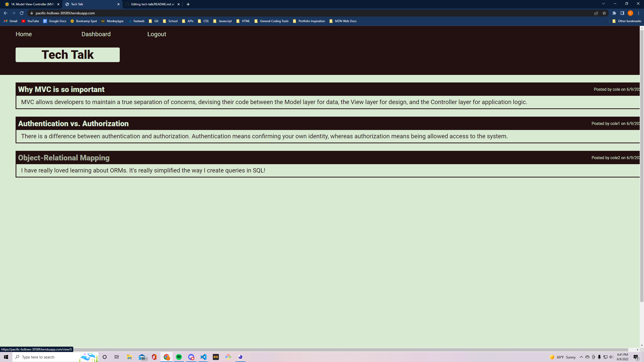
Task: Switch to the Editing tech-talk/README.md tab
Action: [x=153, y=4]
